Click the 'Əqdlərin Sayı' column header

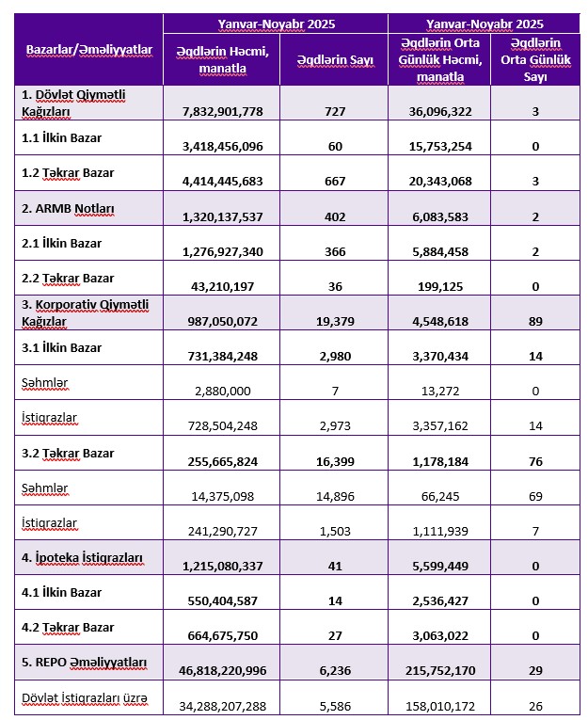(x=333, y=60)
